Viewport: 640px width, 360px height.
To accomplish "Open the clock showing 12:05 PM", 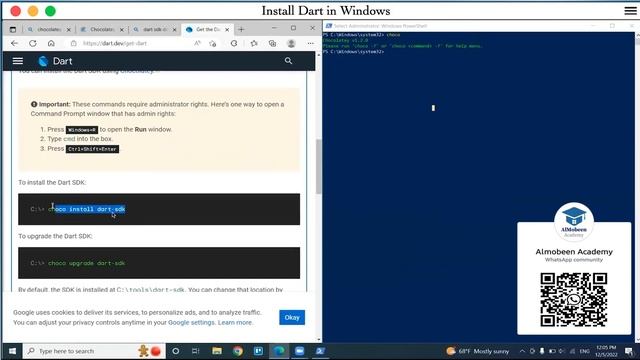I will coord(606,351).
